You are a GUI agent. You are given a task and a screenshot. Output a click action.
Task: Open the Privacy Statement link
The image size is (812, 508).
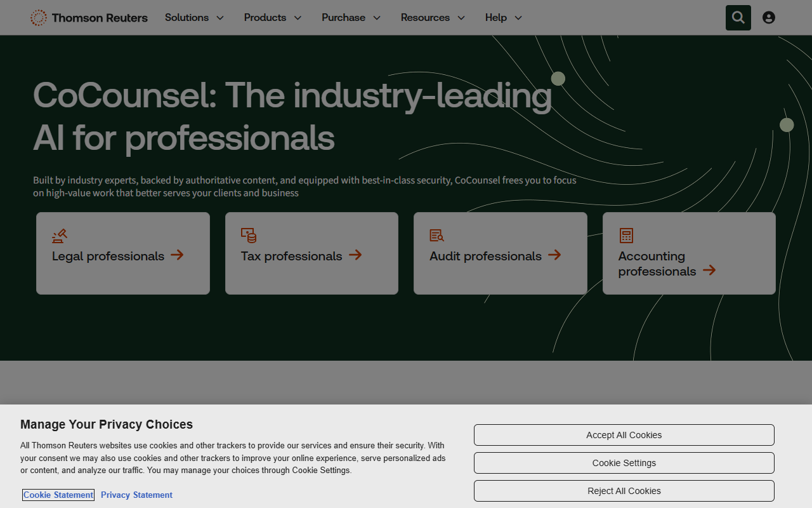click(x=136, y=495)
